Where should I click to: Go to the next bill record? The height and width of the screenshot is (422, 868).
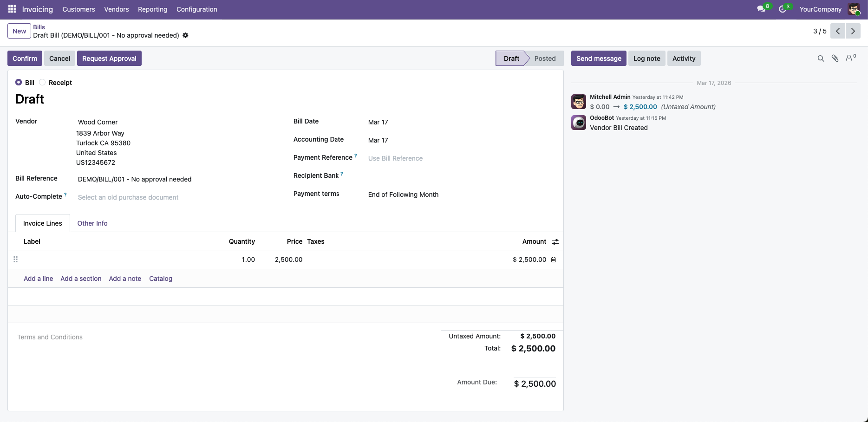click(853, 31)
